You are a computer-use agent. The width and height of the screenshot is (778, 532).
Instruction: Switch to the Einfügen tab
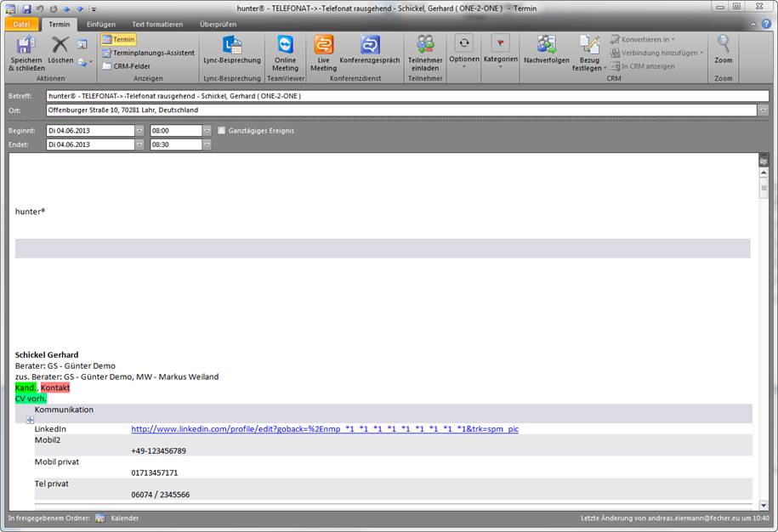[x=101, y=24]
